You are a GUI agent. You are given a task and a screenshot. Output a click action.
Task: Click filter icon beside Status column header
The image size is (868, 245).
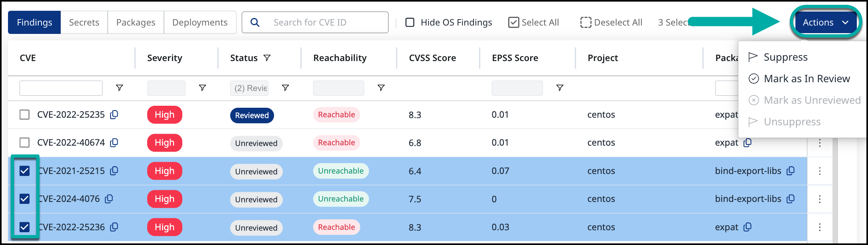[267, 58]
